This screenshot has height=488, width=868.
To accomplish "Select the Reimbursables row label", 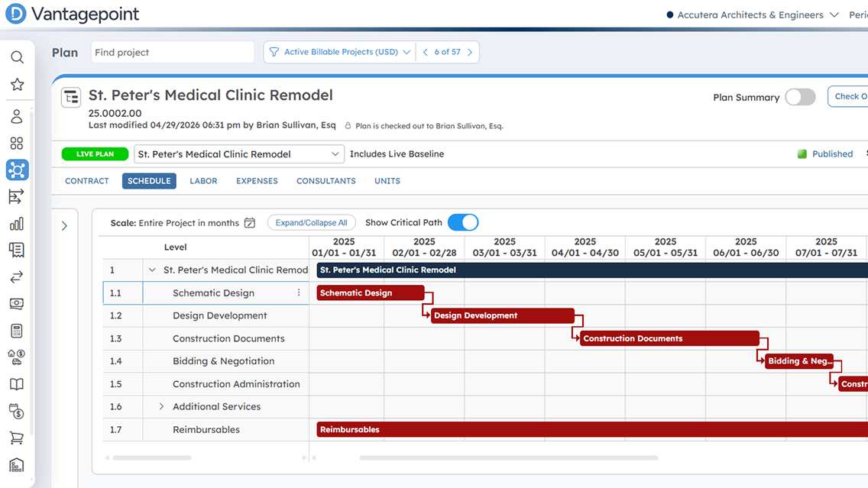I will (x=206, y=429).
